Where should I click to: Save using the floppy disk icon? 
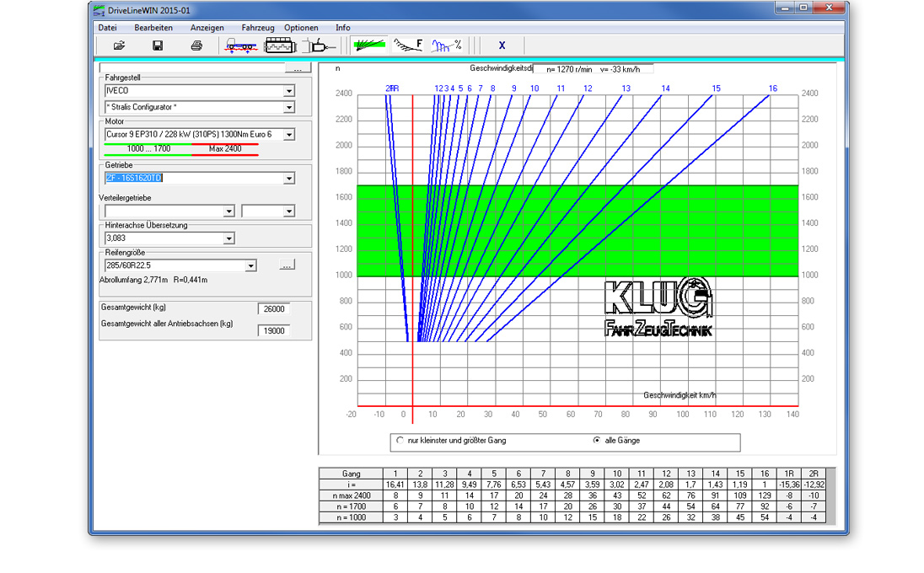pos(158,46)
